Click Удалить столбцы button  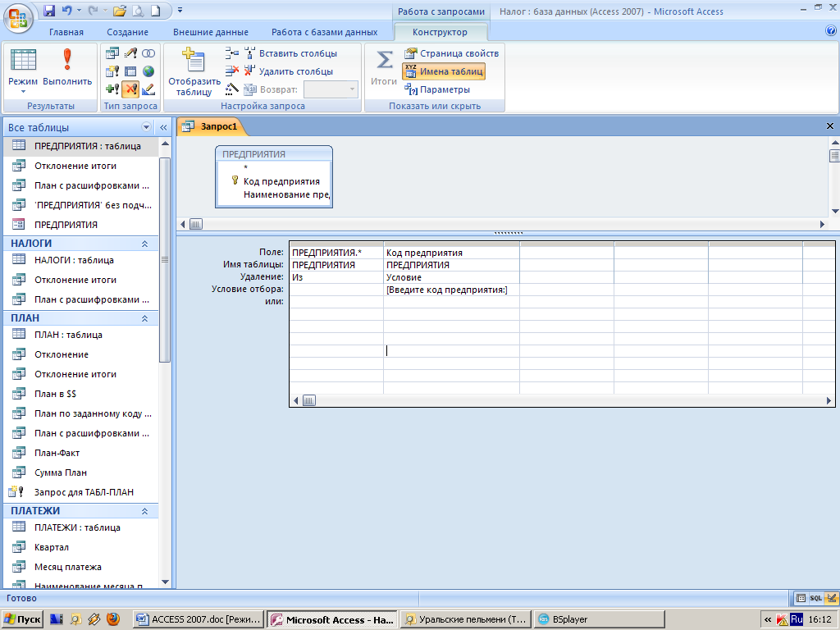(290, 71)
